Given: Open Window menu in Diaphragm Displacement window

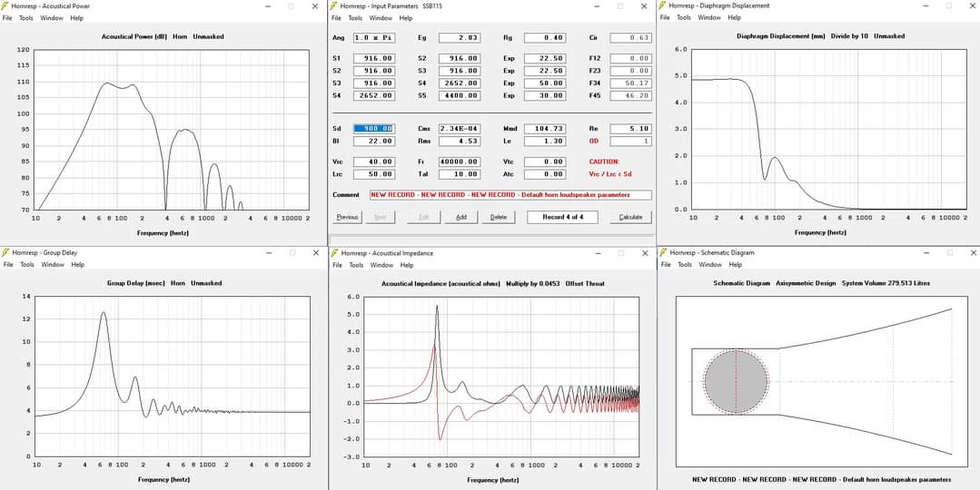Looking at the screenshot, I should pyautogui.click(x=708, y=18).
